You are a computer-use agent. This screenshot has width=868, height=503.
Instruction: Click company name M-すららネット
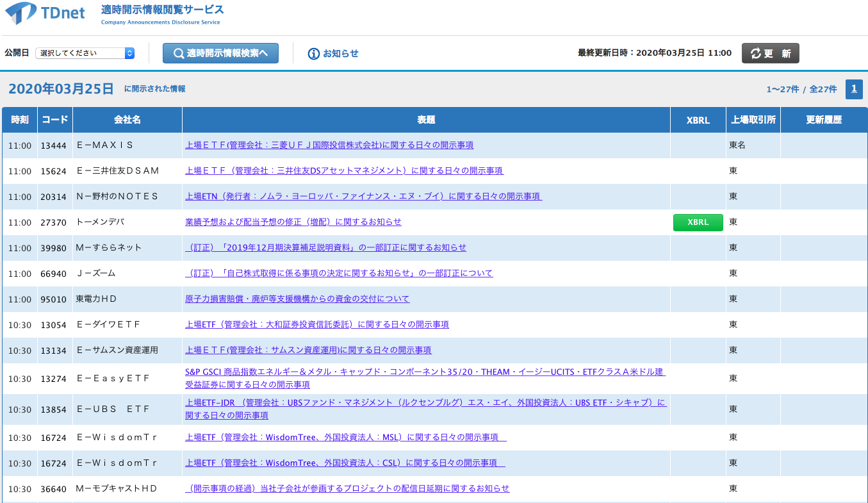(109, 248)
